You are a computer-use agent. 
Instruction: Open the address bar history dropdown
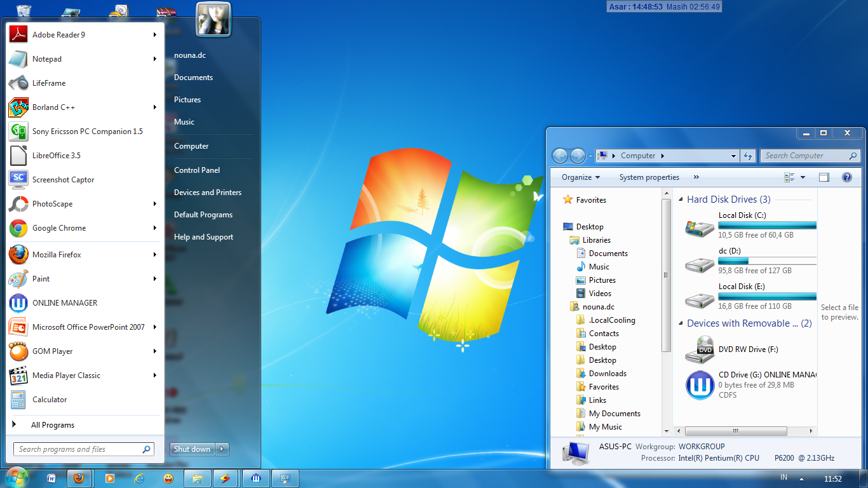734,156
